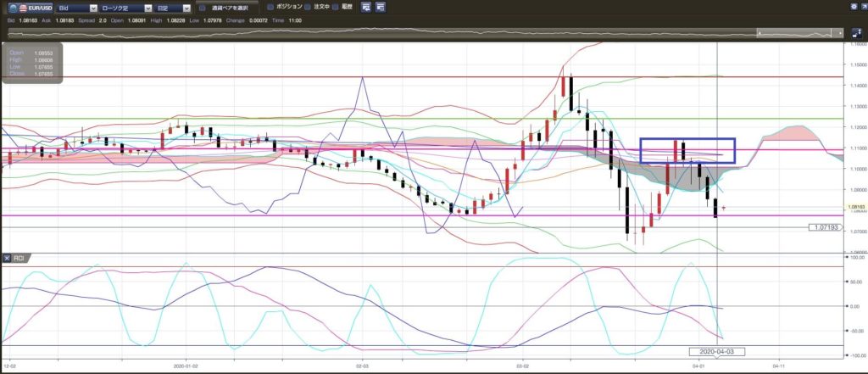868x374 pixels.
Task: Click the 2020-04-03 date cursor label
Action: pos(716,351)
